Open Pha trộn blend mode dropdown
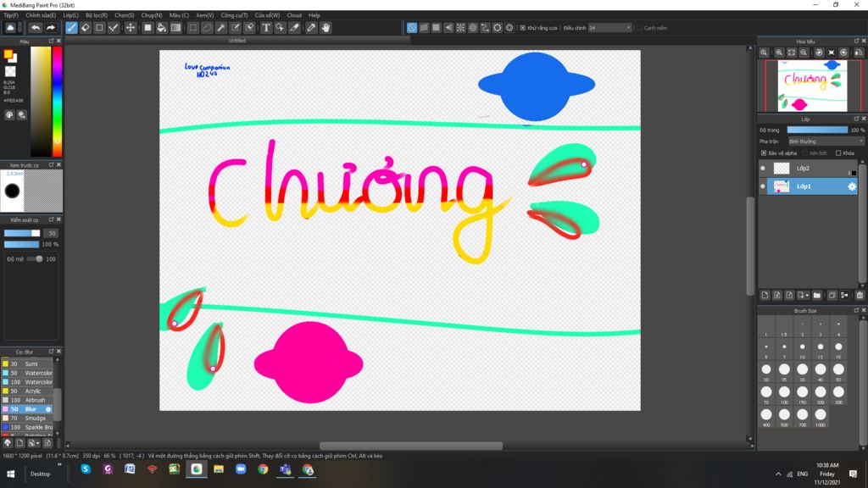868x488 pixels. point(826,141)
